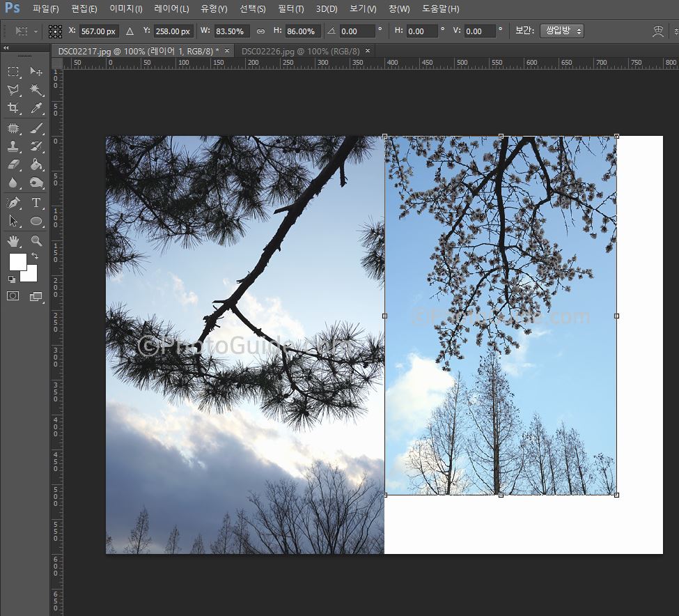This screenshot has width=679, height=616.
Task: Select the Paint Bucket tool
Action: coord(36,164)
